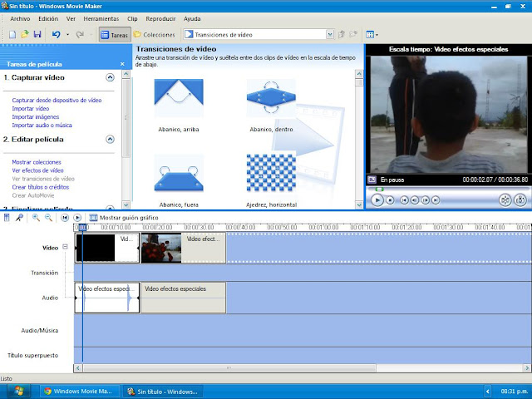Viewport: 532px width, 399px height.
Task: Collapse the Capturar vídeo section
Action: point(110,77)
